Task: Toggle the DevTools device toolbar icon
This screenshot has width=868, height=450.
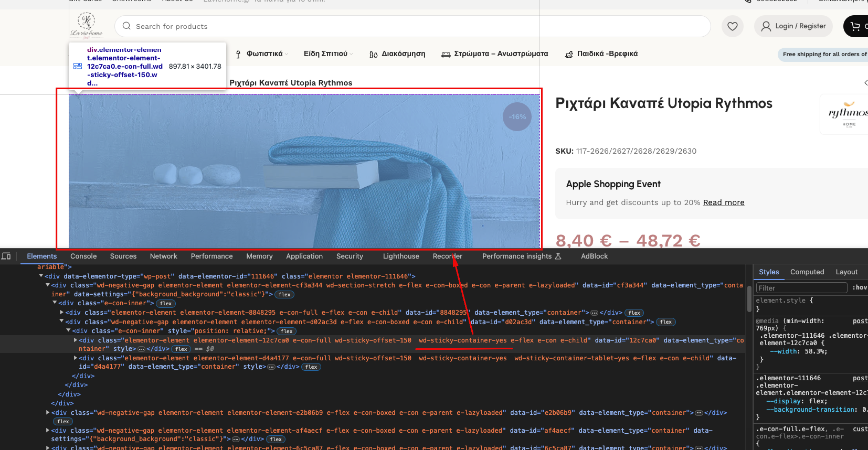Action: pyautogui.click(x=6, y=256)
